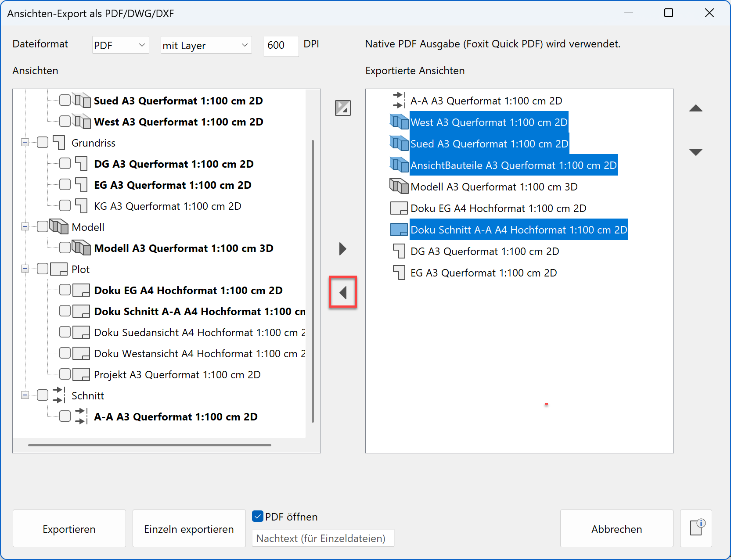Click the invert selection icon above the arrows
This screenshot has width=731, height=560.
[x=343, y=108]
